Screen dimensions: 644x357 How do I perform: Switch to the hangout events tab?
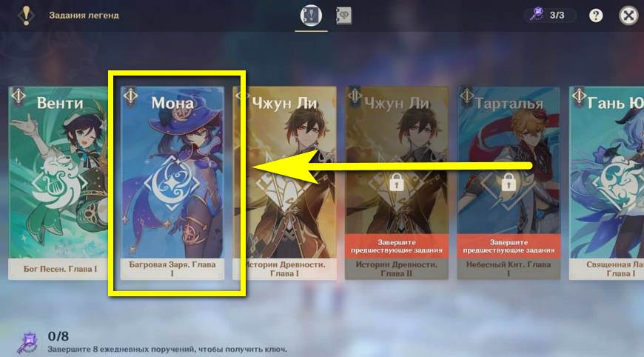[x=344, y=16]
